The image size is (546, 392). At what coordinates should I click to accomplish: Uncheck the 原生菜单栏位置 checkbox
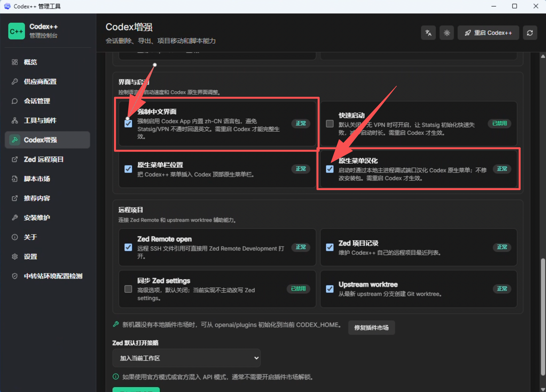tap(128, 169)
